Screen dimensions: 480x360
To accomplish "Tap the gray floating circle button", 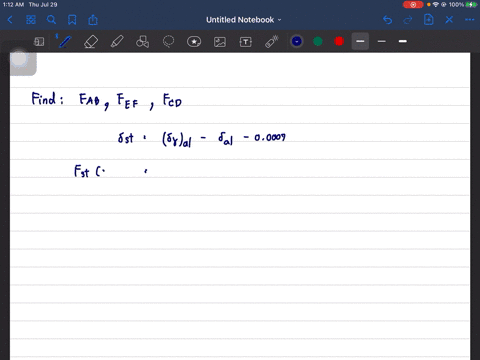I will (19, 59).
